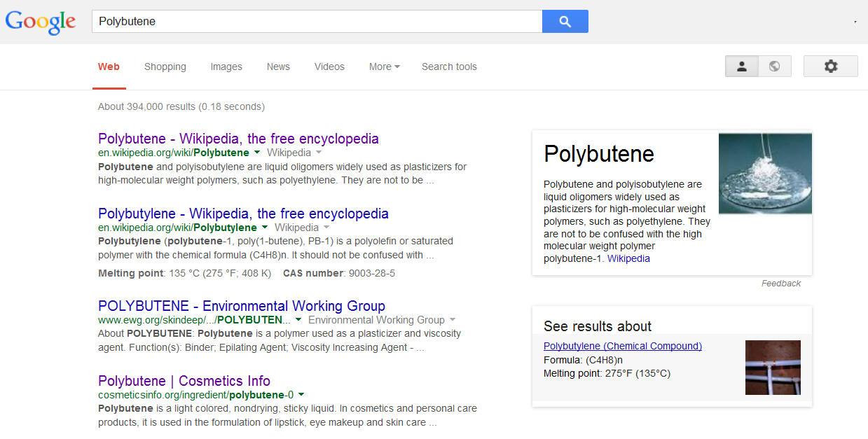868x439 pixels.
Task: Click the Feedback link under knowledge panel
Action: click(780, 284)
